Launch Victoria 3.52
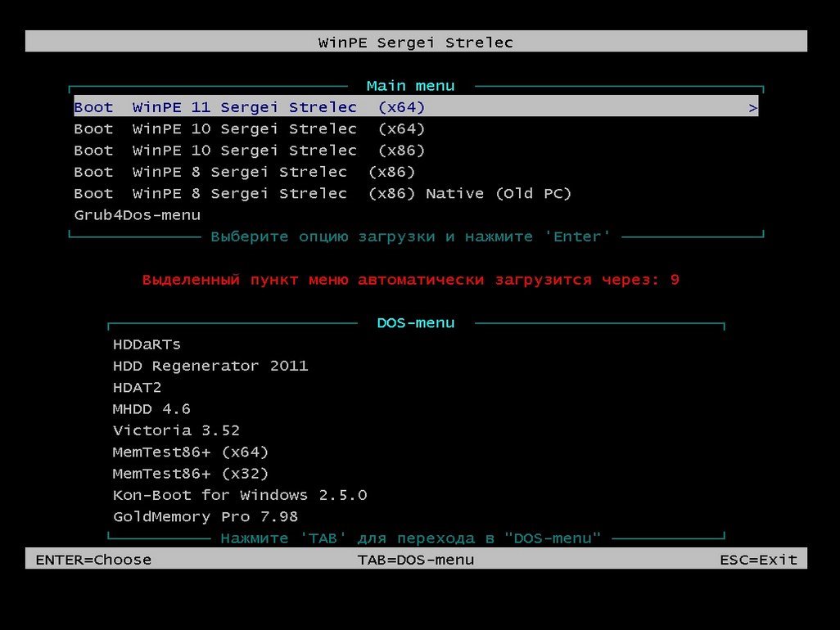 (176, 430)
